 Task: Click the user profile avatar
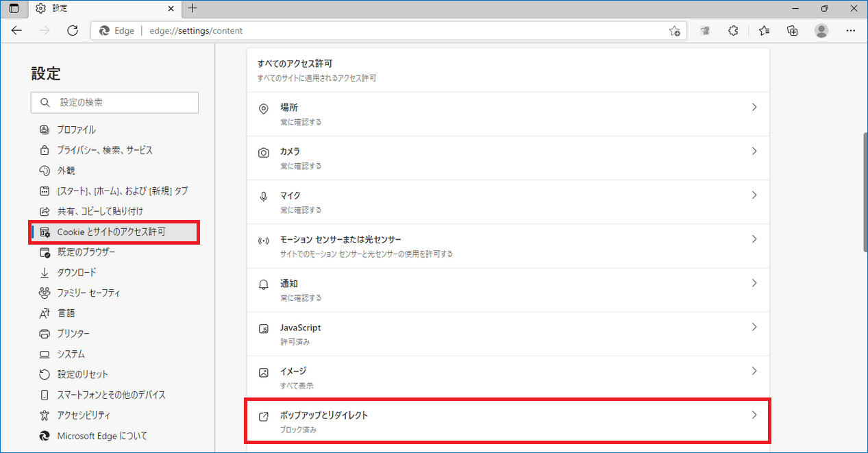821,31
